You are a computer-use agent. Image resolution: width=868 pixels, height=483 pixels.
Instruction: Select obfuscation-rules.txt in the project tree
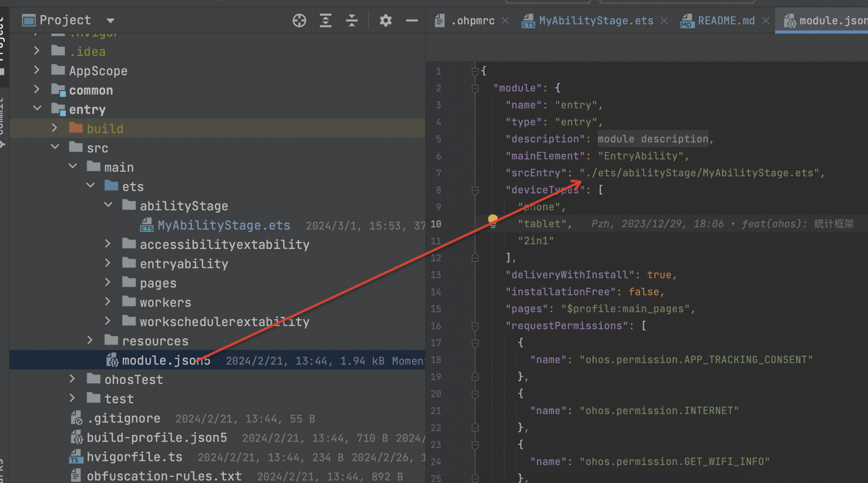[x=164, y=476]
